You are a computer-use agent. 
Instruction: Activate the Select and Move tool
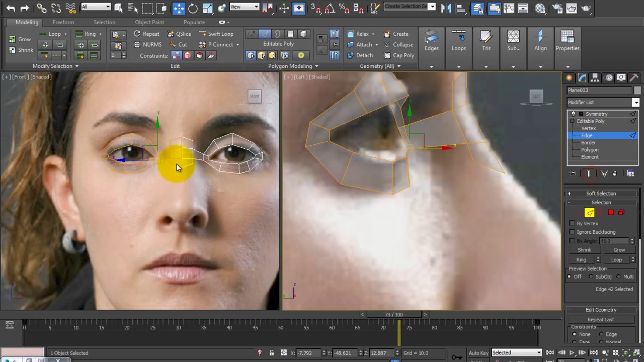(179, 8)
